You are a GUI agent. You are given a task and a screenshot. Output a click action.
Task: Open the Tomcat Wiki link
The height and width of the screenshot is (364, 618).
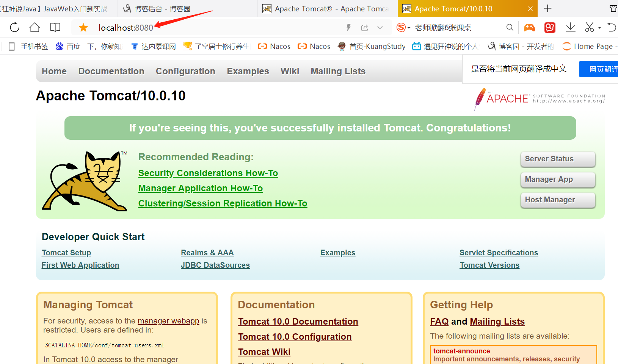[264, 352]
